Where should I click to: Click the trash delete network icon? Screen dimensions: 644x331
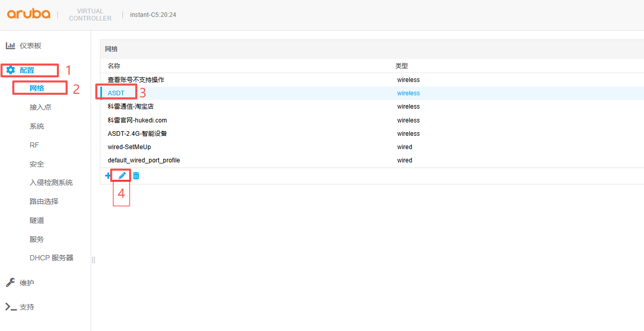click(x=136, y=176)
